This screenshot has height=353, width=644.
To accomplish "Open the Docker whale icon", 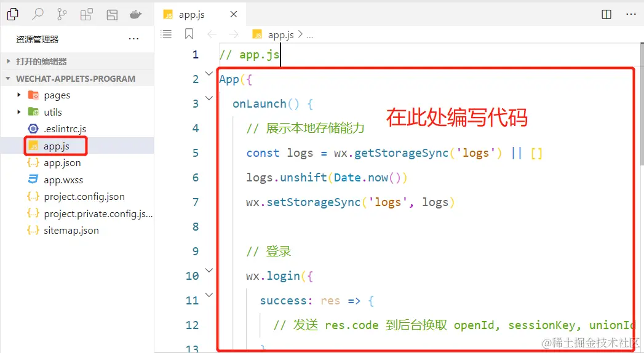I will click(x=135, y=15).
